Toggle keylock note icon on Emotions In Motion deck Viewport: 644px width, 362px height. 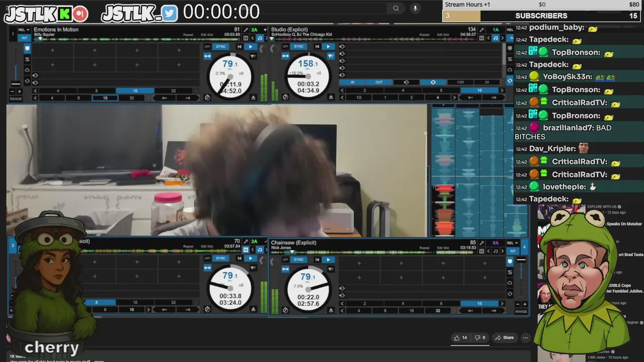(260, 38)
